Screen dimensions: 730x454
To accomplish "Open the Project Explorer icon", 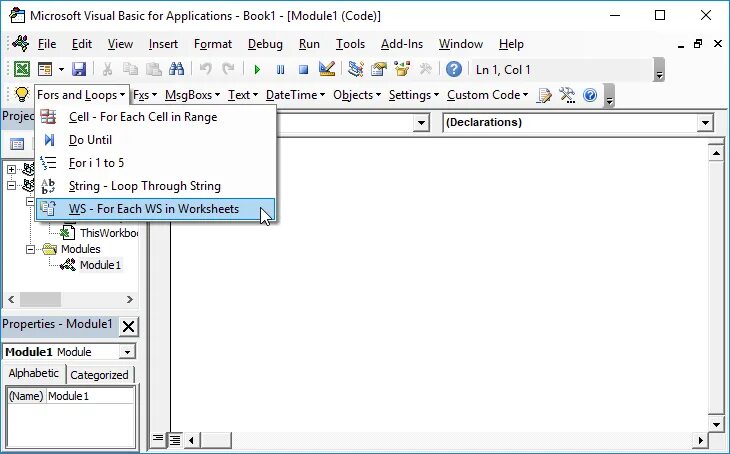I will click(356, 69).
